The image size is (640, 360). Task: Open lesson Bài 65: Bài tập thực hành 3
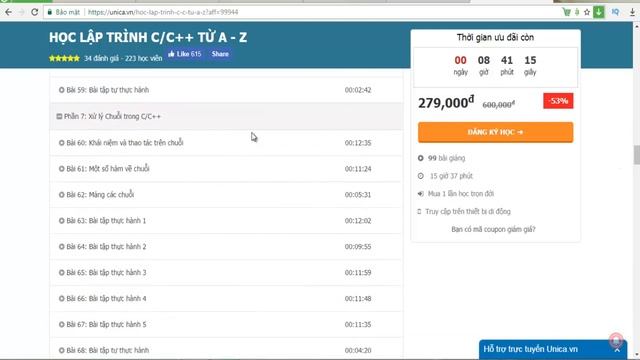coord(106,273)
